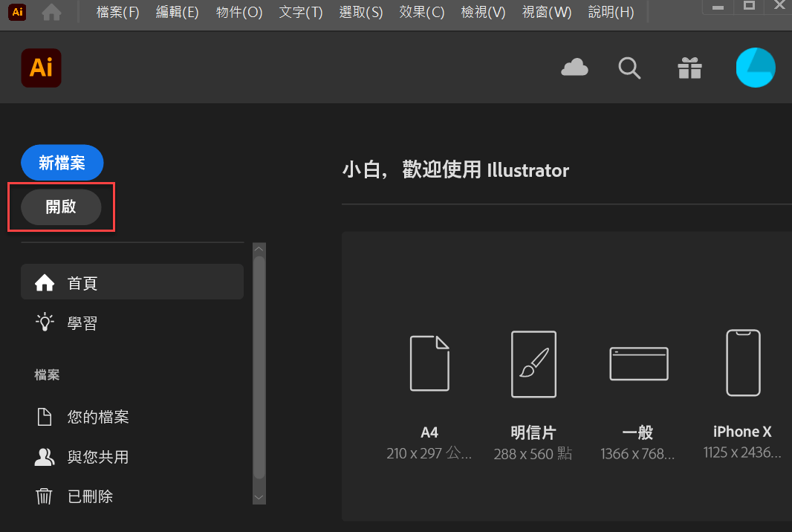Select the 明信片 postcard preset icon
The height and width of the screenshot is (532, 792).
[x=534, y=364]
